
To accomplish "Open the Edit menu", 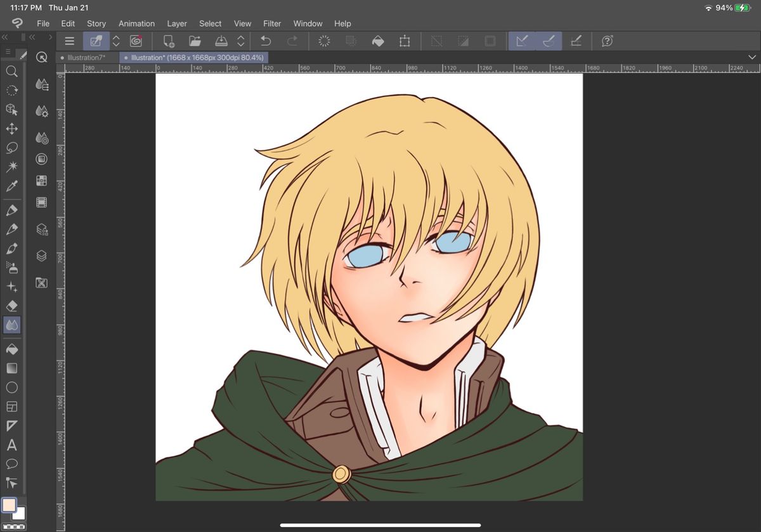I will (68, 23).
